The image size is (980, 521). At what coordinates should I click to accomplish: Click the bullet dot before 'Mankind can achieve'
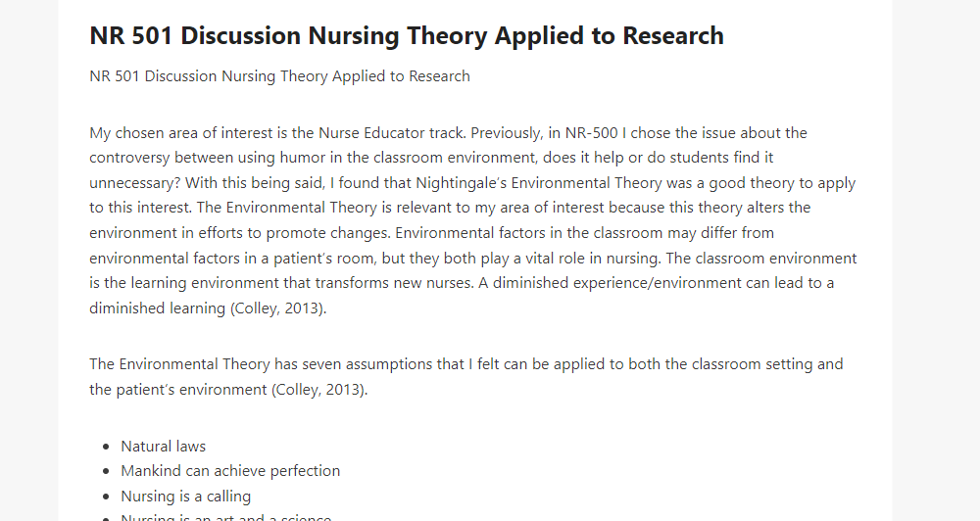pyautogui.click(x=107, y=472)
